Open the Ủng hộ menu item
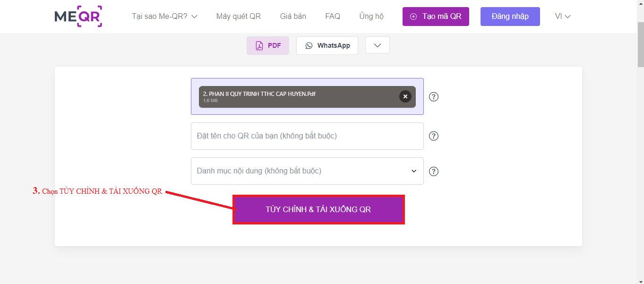Image resolution: width=644 pixels, height=284 pixels. click(371, 16)
